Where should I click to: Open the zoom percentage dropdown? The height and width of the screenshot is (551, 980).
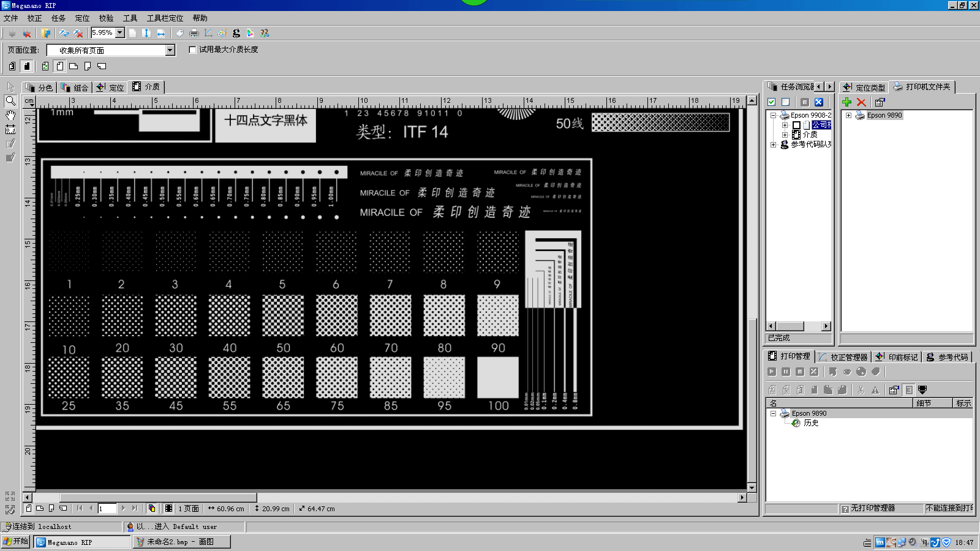pos(120,33)
